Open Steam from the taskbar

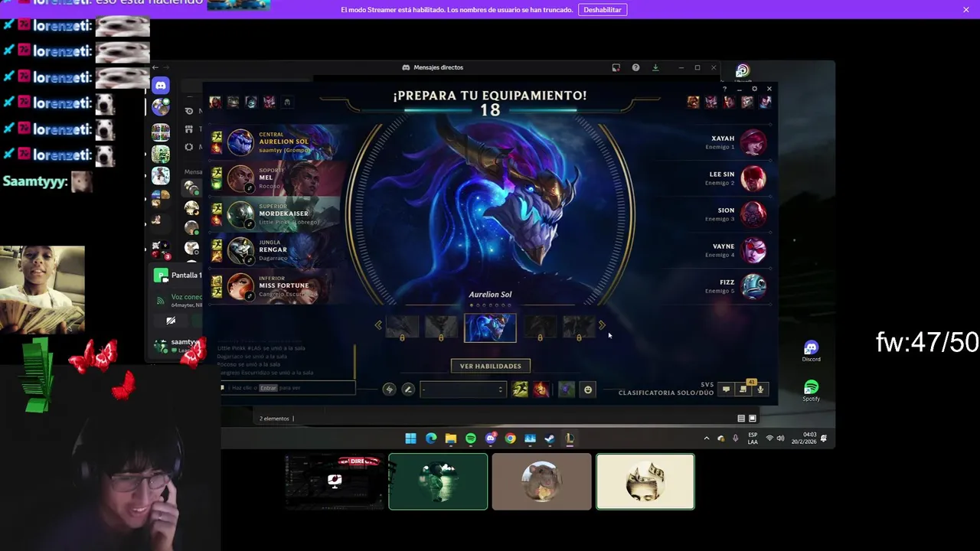(550, 439)
